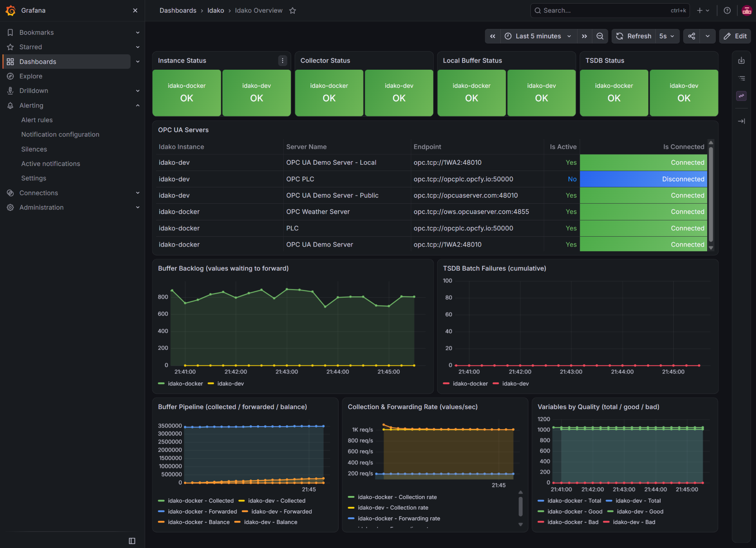Viewport: 756px width, 548px height.
Task: Click the Collection rate legend scrollbar
Action: (x=520, y=507)
